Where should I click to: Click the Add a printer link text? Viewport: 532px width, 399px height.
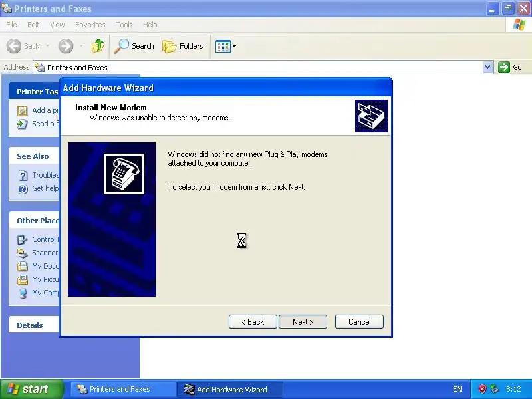[45, 110]
